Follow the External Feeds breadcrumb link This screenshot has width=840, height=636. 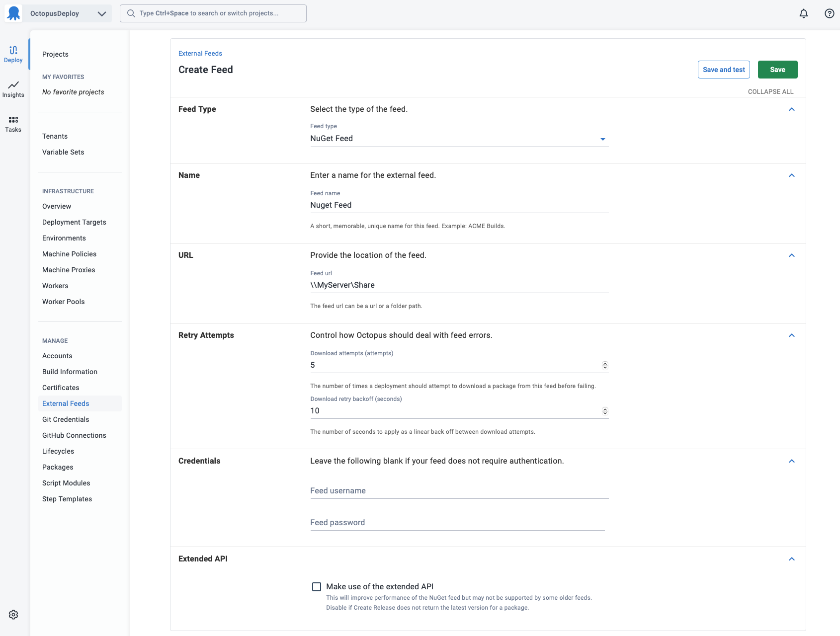coord(200,53)
